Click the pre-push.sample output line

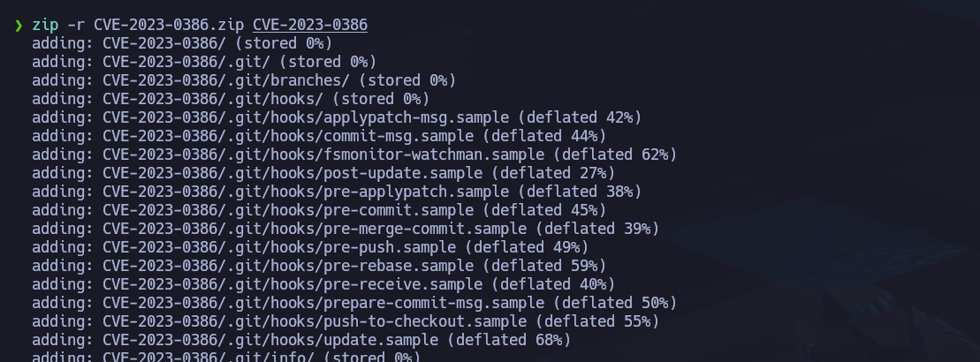coord(309,247)
